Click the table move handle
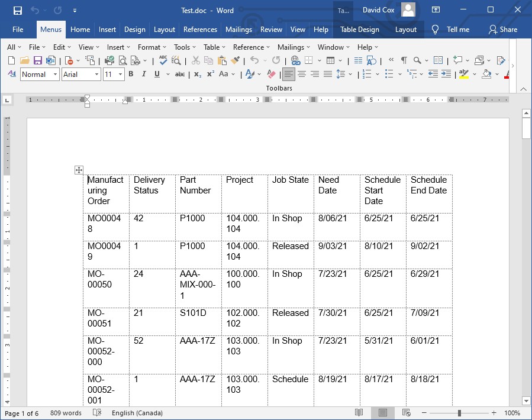Viewport: 532px width, 420px height. click(79, 170)
